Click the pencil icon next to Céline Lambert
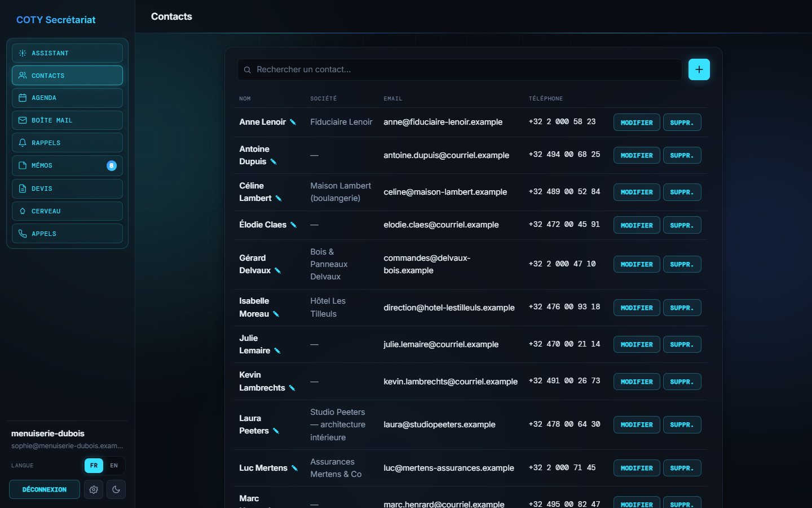The image size is (812, 508). (x=279, y=198)
